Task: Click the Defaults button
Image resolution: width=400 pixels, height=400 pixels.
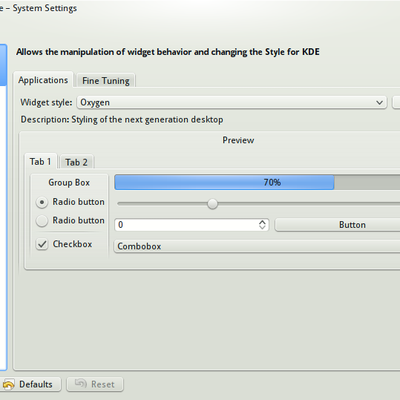Action: pos(31,384)
